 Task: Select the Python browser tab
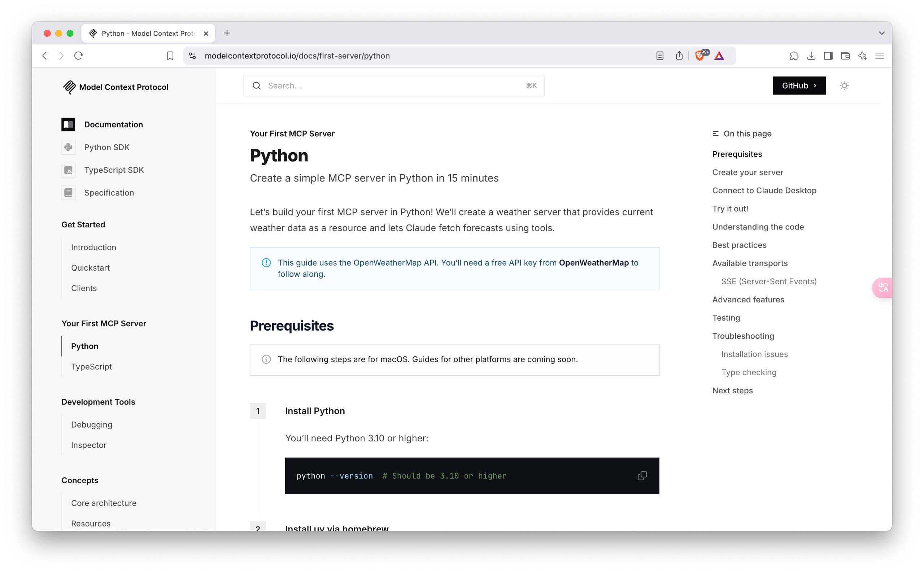click(x=148, y=33)
